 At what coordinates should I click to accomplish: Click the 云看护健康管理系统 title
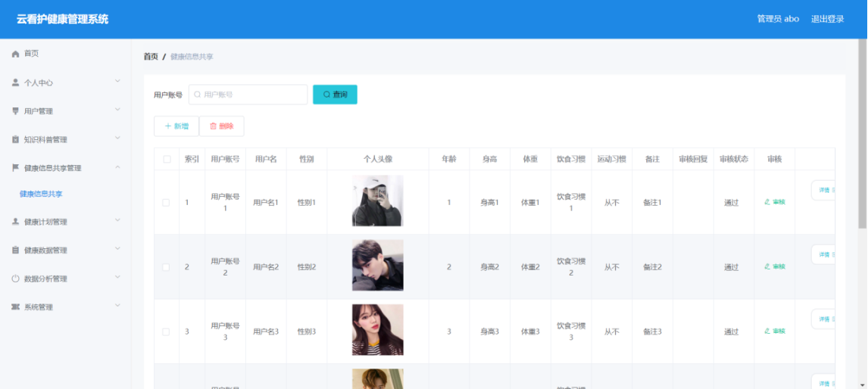coord(63,20)
